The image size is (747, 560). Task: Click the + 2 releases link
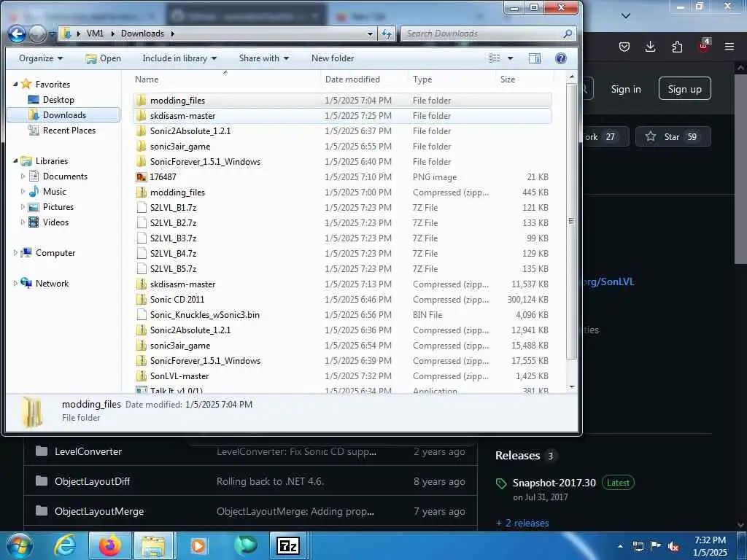[x=522, y=523]
